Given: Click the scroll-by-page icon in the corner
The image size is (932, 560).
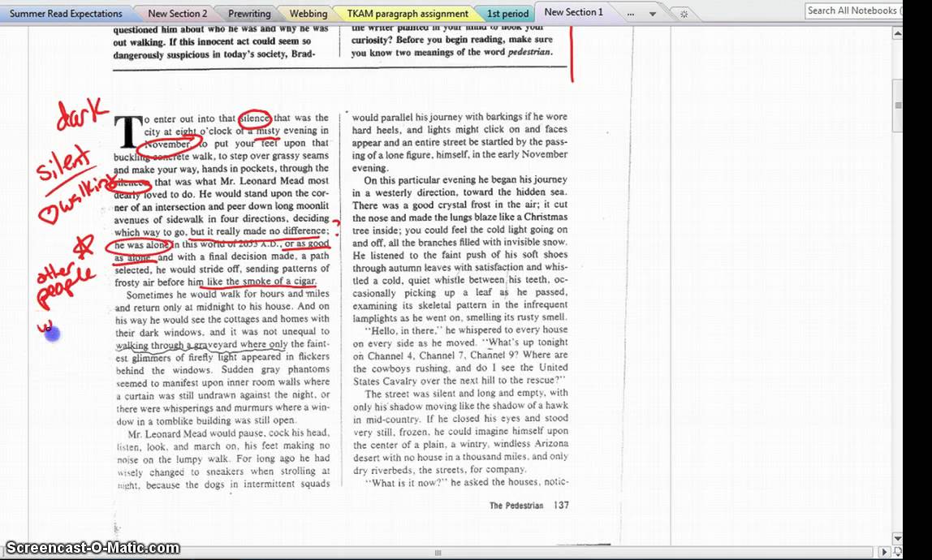Looking at the screenshot, I should [x=897, y=552].
